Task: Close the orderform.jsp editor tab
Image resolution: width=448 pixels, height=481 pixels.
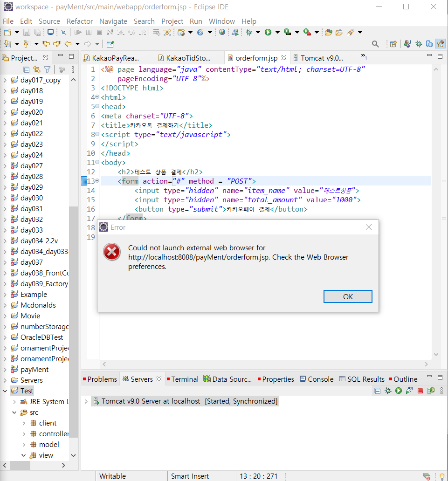Action: [x=284, y=58]
